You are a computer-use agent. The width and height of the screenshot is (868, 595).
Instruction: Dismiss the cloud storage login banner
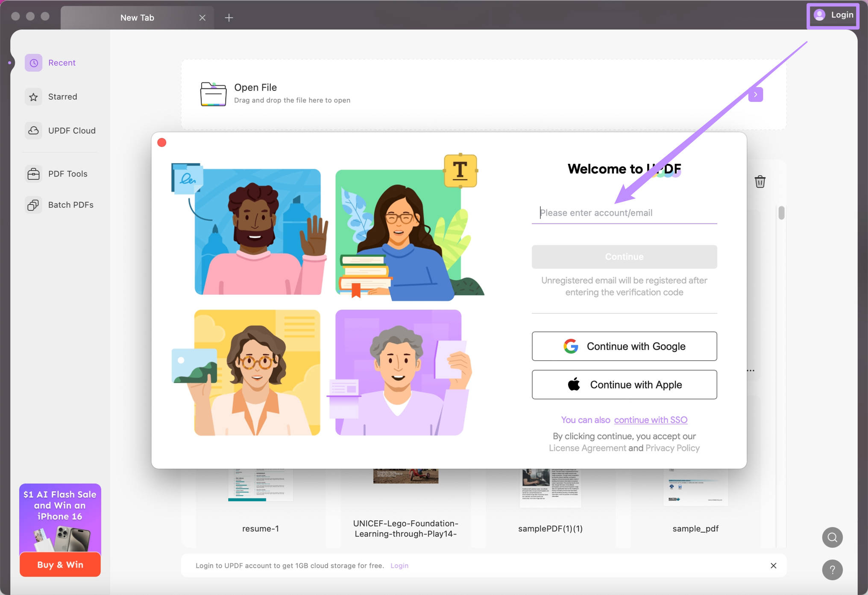[x=773, y=566]
